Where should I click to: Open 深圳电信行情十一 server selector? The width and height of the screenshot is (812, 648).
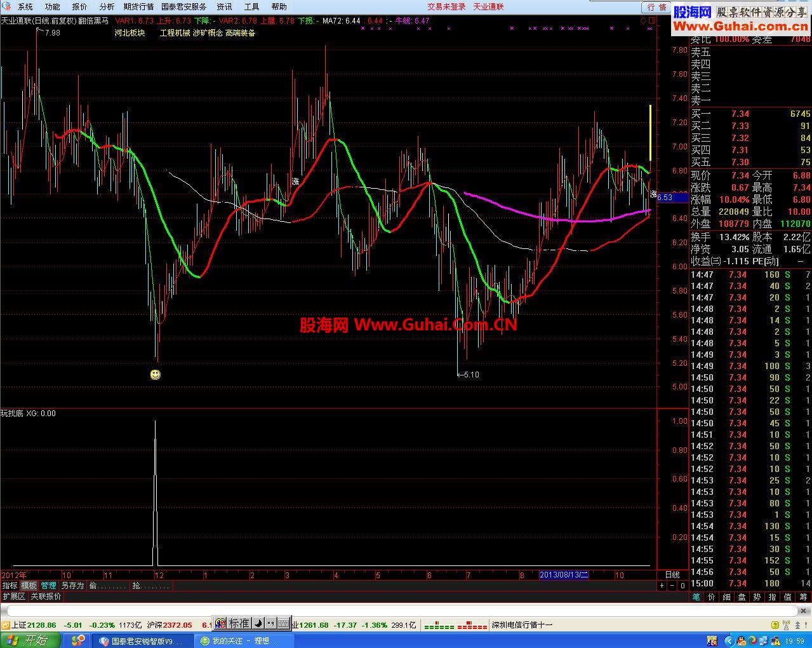(522, 625)
